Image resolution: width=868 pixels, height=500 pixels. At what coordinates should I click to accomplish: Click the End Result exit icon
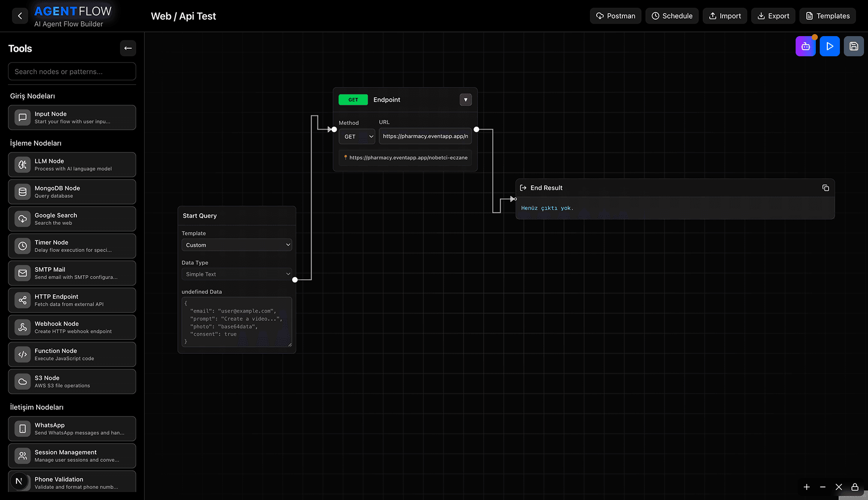click(523, 188)
